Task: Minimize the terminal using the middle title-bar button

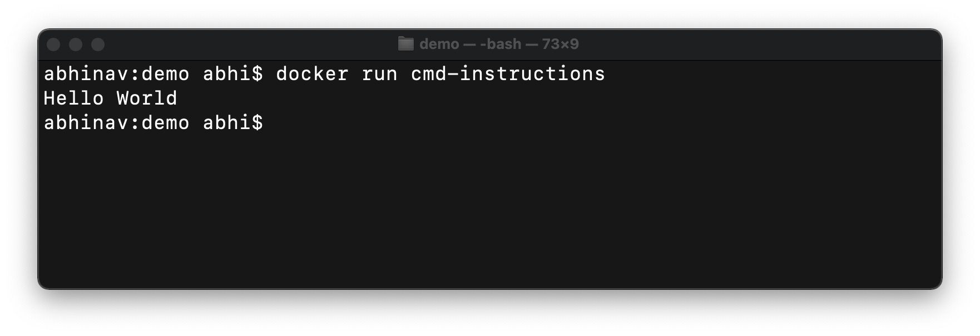Action: [76, 45]
